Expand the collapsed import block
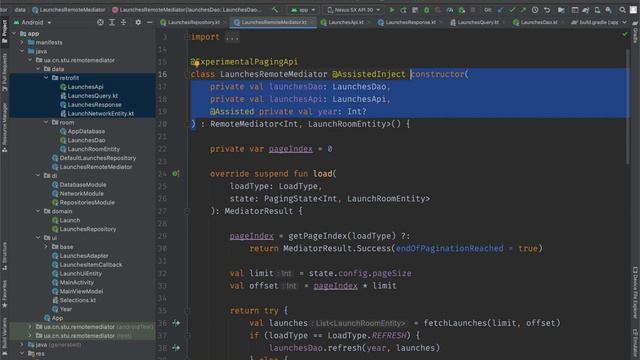The height and width of the screenshot is (360, 640). point(232,37)
